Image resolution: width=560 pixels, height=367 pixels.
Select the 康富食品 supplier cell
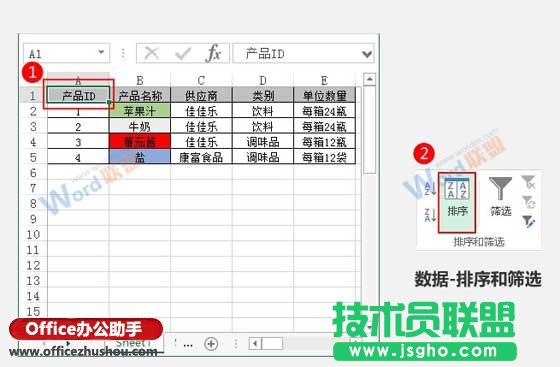(201, 157)
